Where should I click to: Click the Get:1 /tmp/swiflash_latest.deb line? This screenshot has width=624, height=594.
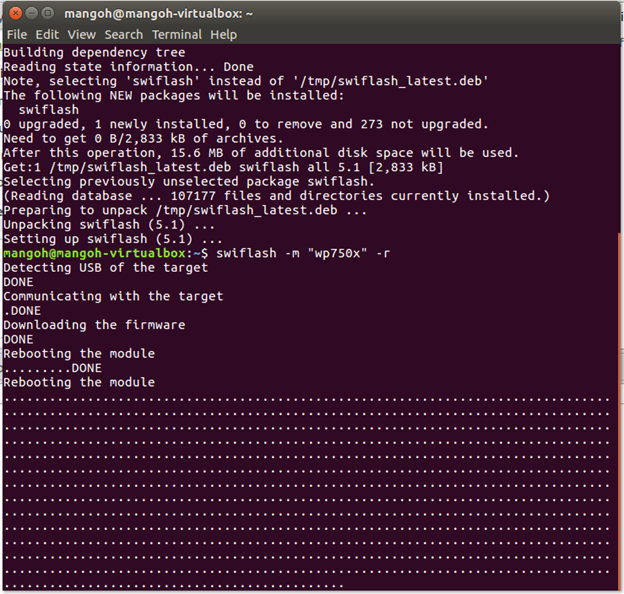click(x=223, y=167)
